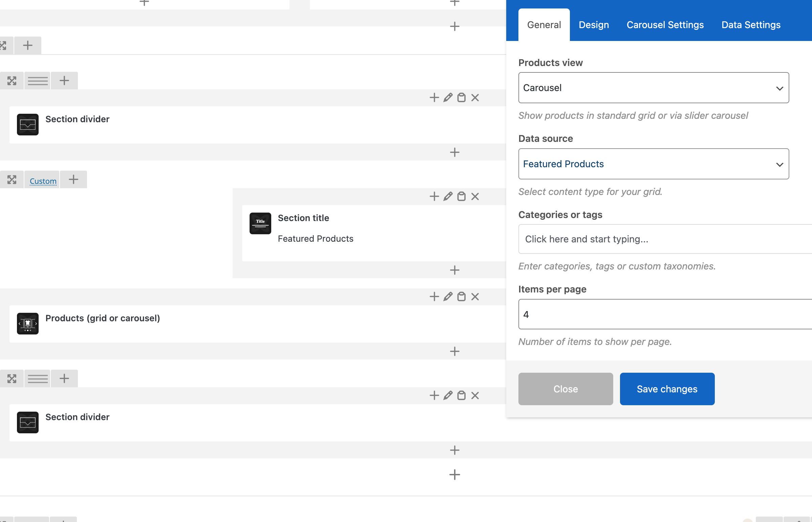Open column layout icon above first Section divider
Image resolution: width=812 pixels, height=522 pixels.
click(x=38, y=81)
